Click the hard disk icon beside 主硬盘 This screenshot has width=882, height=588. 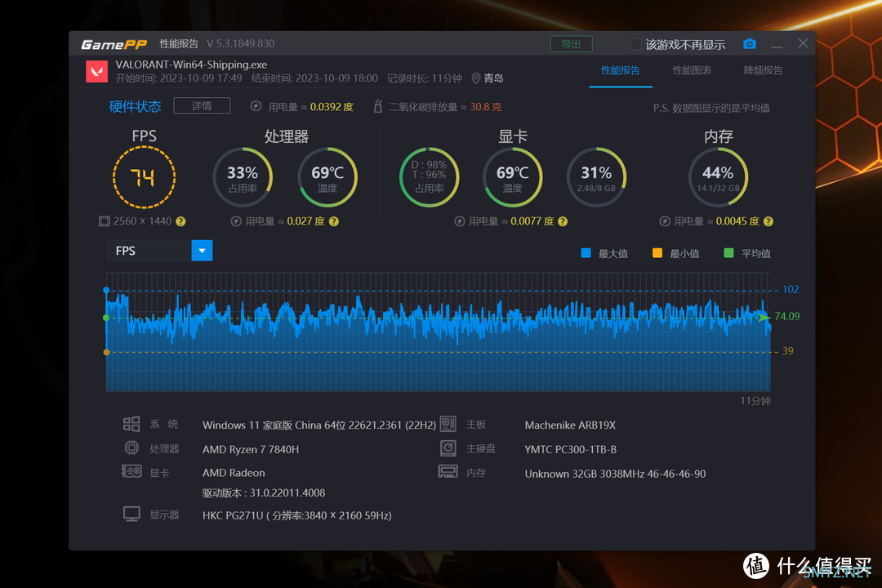pyautogui.click(x=448, y=448)
